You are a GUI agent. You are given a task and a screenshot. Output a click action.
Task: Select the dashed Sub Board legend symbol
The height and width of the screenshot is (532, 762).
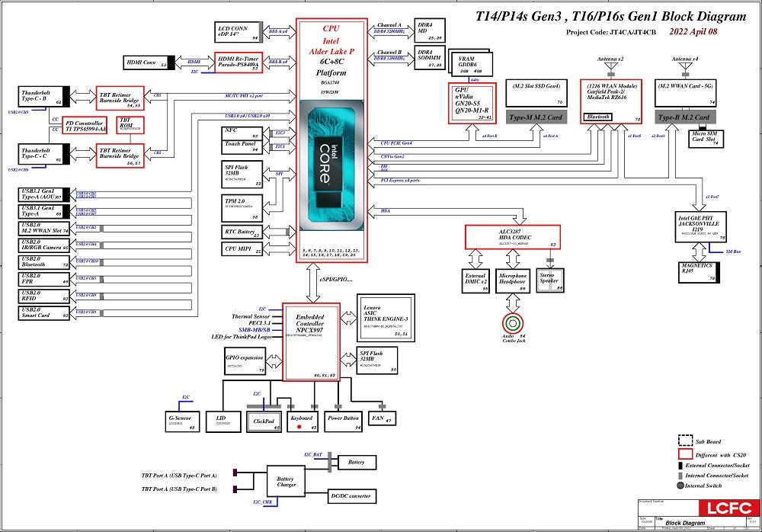pyautogui.click(x=685, y=441)
